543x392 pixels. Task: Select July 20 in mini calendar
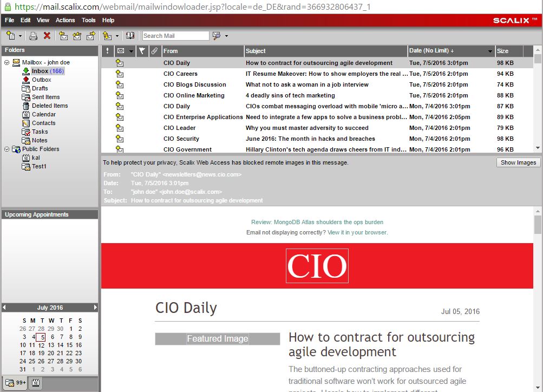coord(51,353)
